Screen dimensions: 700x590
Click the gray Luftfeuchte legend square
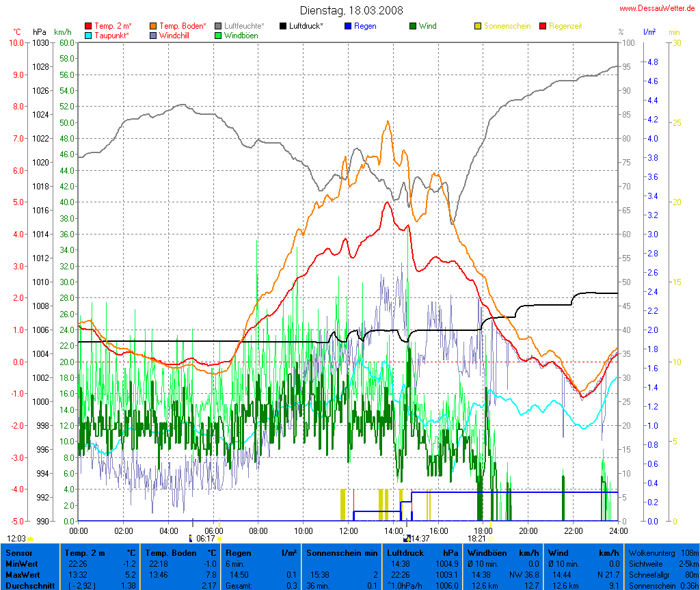pos(218,26)
